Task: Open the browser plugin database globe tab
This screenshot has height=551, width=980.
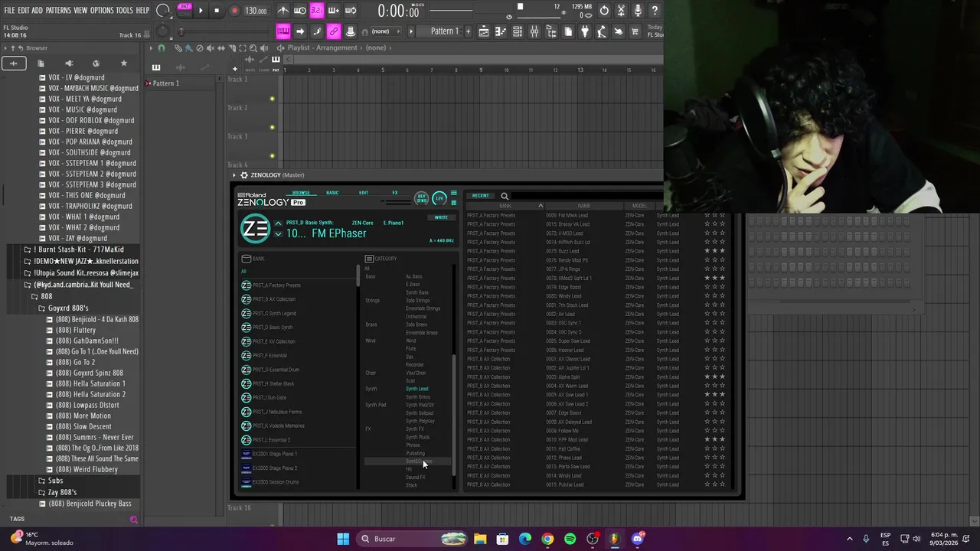Action: coord(96,64)
